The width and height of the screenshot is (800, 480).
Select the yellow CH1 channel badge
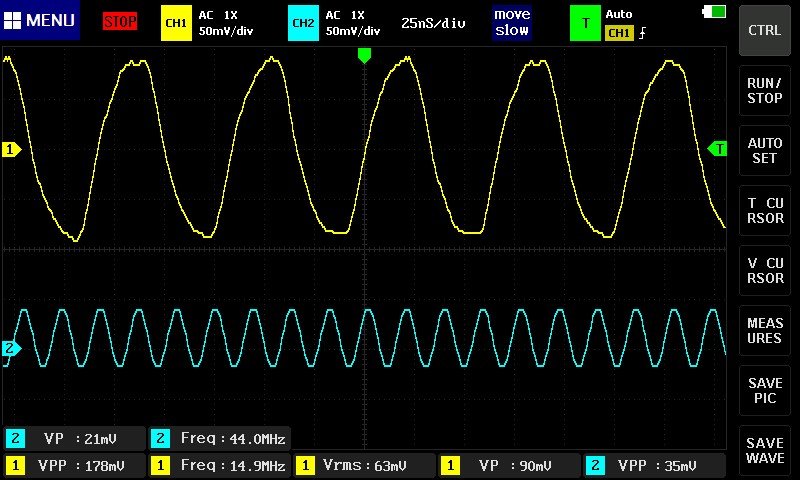(x=176, y=22)
